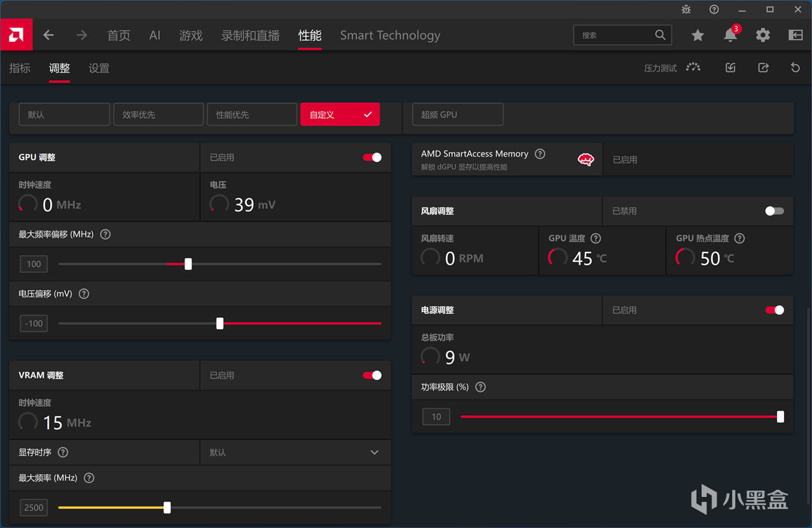The image size is (812, 528).
Task: Show help for GPU 温度
Action: pos(596,239)
